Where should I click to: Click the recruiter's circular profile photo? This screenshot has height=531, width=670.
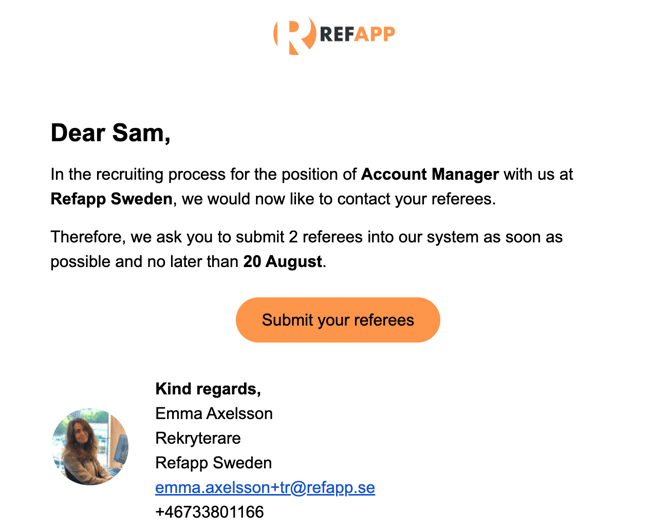pyautogui.click(x=90, y=446)
